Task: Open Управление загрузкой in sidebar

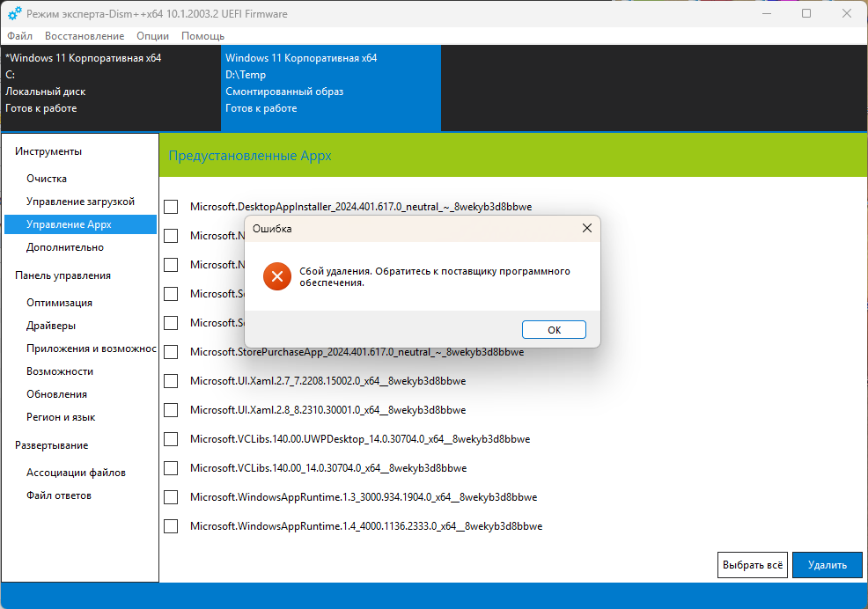Action: (80, 202)
